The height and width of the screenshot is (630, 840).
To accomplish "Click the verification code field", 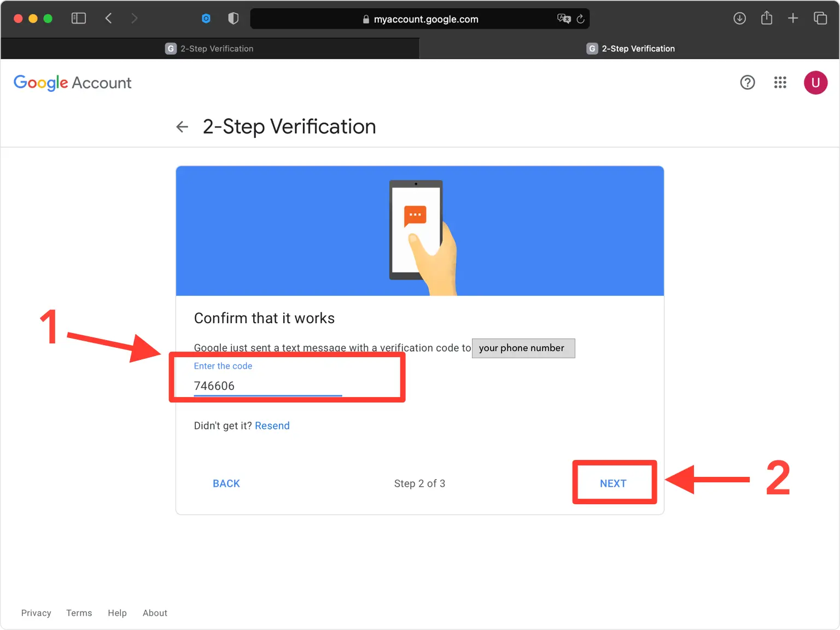I will click(x=268, y=386).
